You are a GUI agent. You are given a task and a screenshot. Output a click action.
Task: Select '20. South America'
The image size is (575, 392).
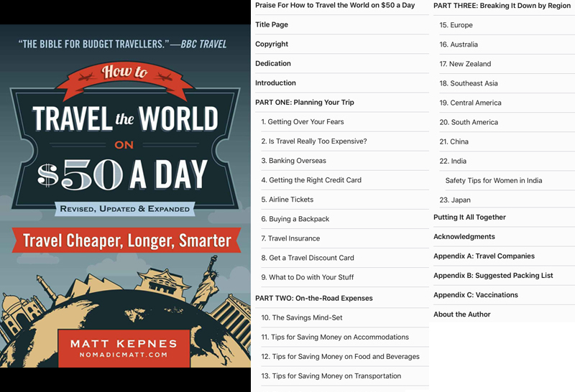(x=507, y=122)
